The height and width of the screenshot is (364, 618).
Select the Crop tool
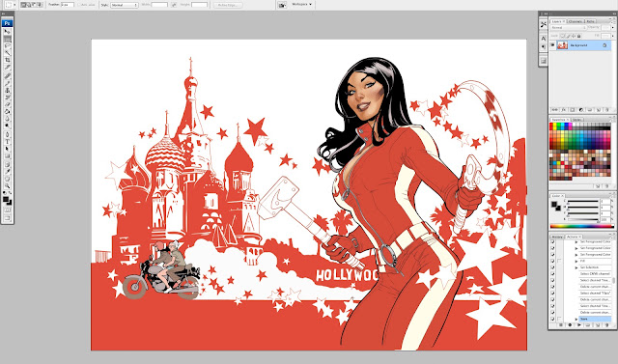coord(8,60)
